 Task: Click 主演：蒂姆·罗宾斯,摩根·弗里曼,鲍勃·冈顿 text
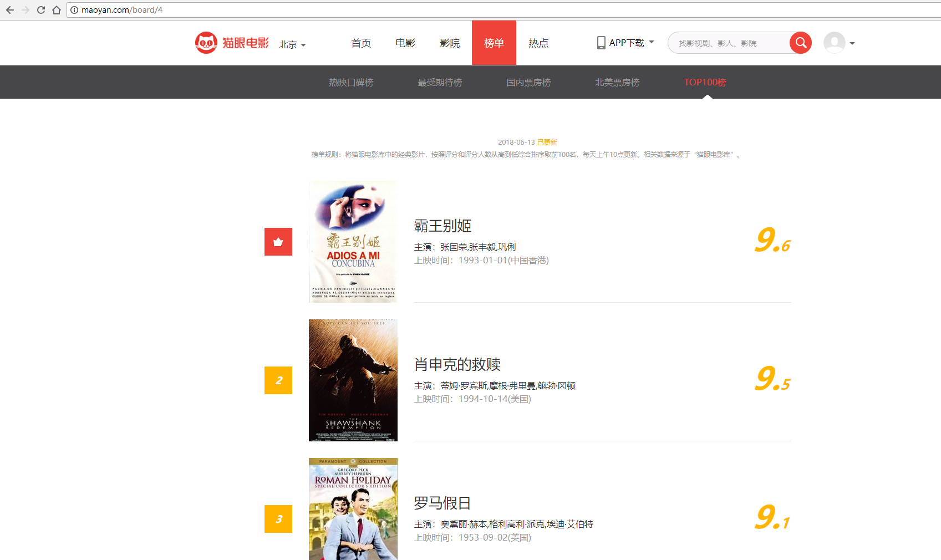coord(495,385)
